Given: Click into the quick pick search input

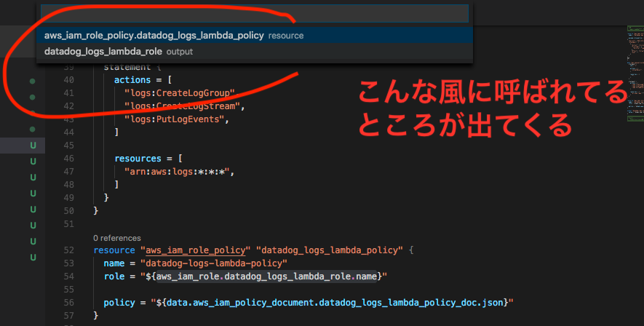Looking at the screenshot, I should point(254,14).
